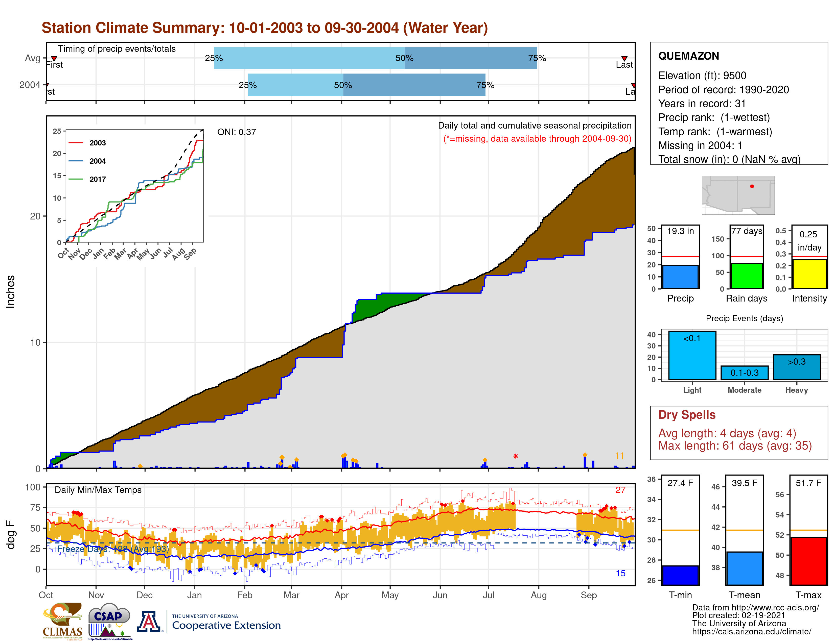Click the red missing data availability note
This screenshot has width=834, height=644.
537,138
